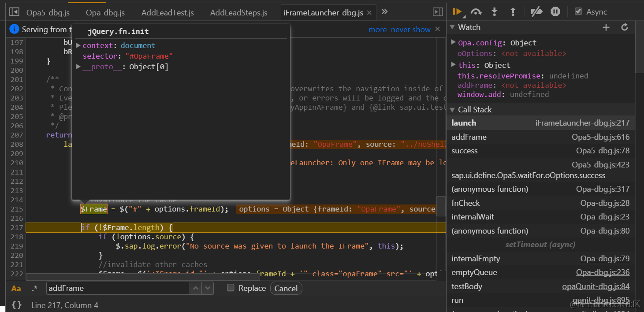Expand __proto__ in the tooltip

click(x=78, y=67)
